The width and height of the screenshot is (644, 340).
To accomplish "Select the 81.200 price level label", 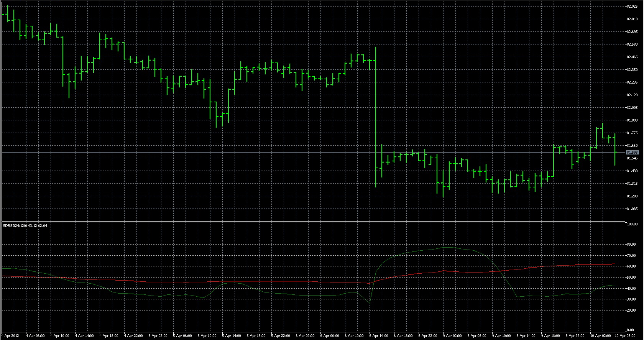I will [632, 196].
